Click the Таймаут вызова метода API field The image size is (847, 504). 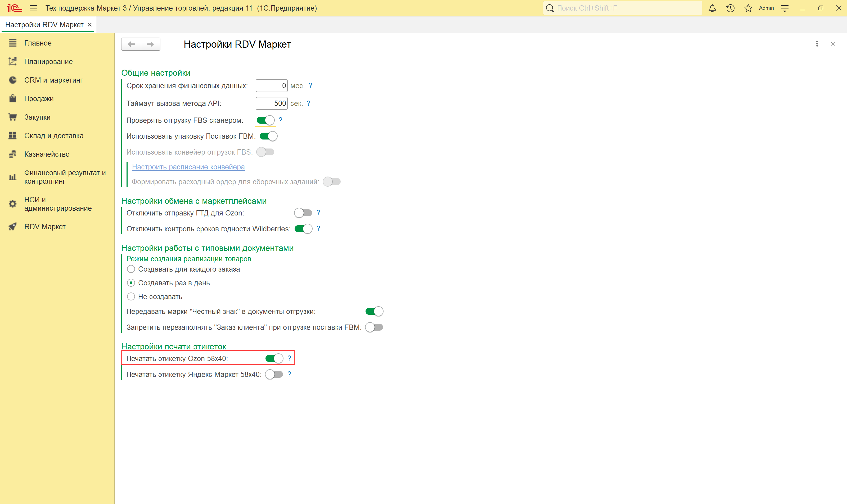[271, 103]
